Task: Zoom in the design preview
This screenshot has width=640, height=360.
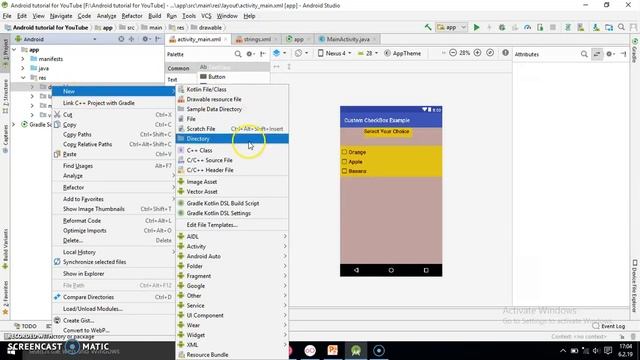Action: [x=477, y=53]
